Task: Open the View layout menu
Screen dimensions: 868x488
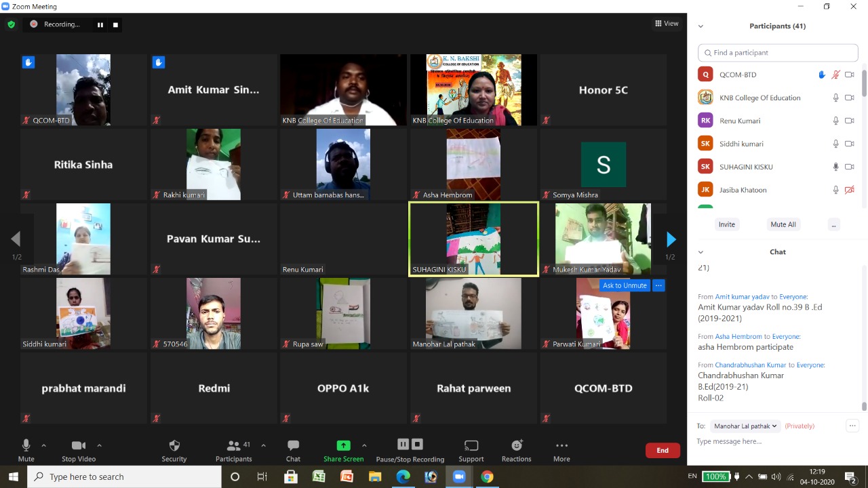Action: pos(667,24)
